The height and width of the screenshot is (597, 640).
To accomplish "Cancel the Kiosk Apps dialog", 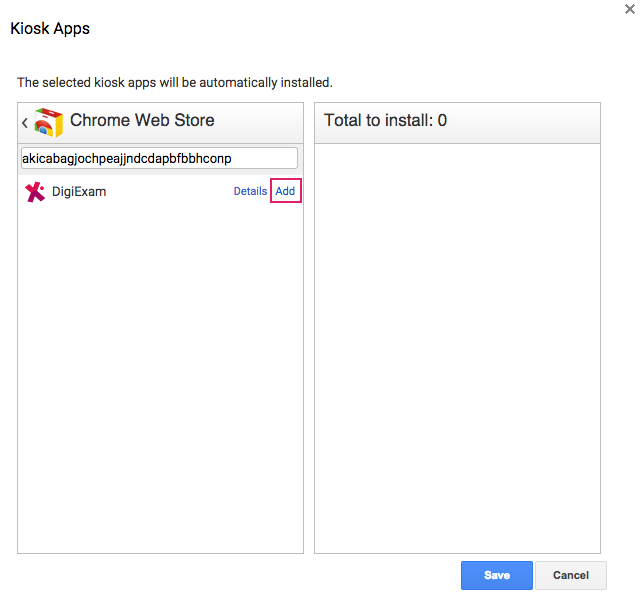I will (571, 575).
